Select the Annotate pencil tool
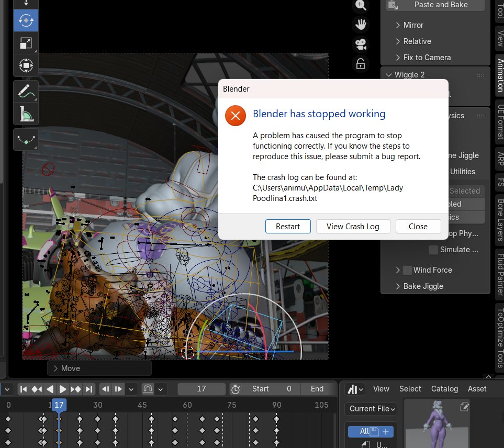 pyautogui.click(x=26, y=91)
